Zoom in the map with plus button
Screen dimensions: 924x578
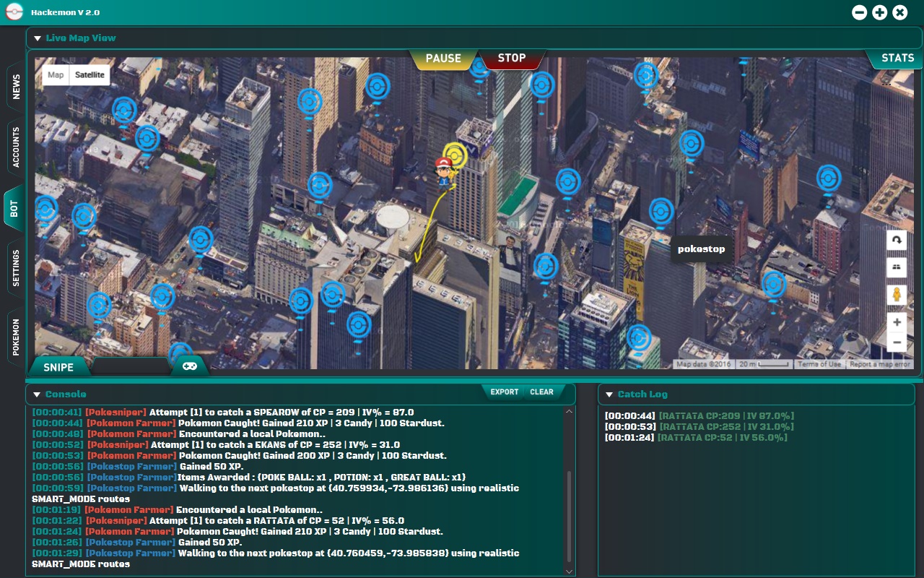click(897, 322)
